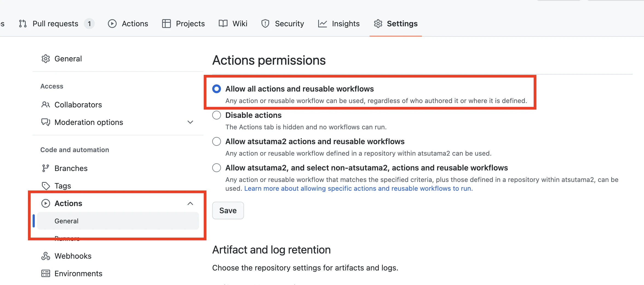Click the Pull requests icon
Viewport: 644px width, 285px height.
23,24
